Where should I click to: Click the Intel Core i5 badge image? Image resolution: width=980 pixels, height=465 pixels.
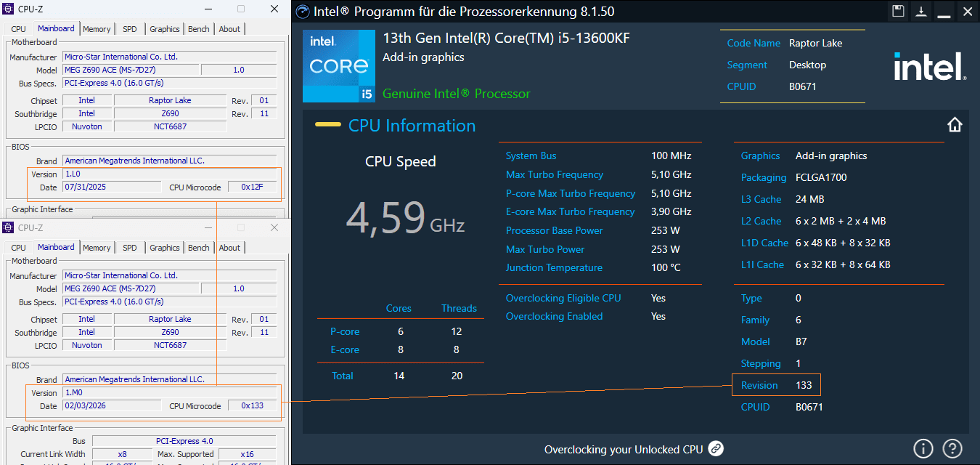click(x=339, y=66)
